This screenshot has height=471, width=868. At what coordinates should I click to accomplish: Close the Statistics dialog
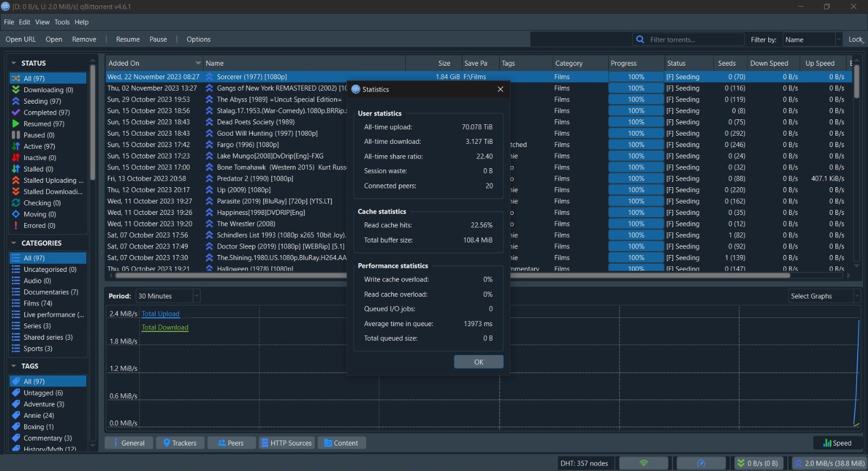(500, 89)
